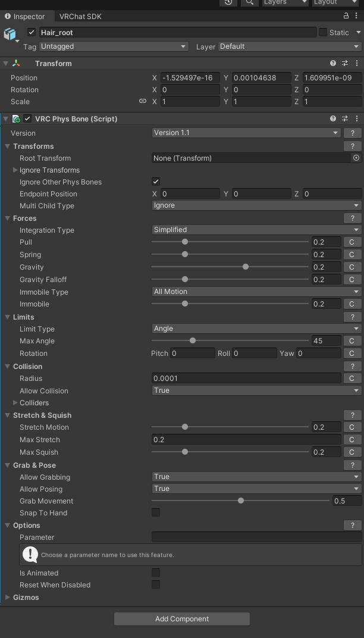Screen dimensions: 364x638
Task: Open Allow Collision dropdown
Action: (x=256, y=390)
